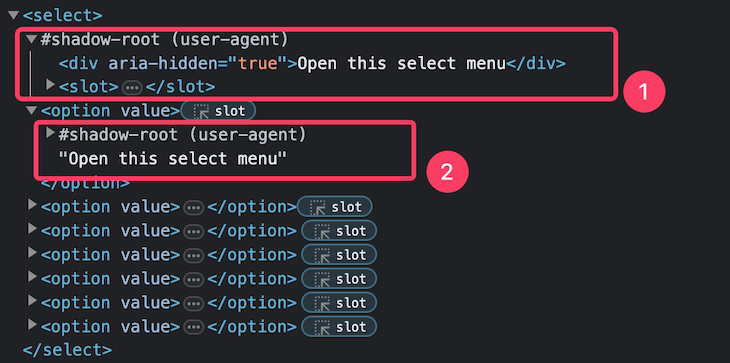Reveal the slot for the third option element
Viewport: 730px width, 363px height.
click(339, 231)
